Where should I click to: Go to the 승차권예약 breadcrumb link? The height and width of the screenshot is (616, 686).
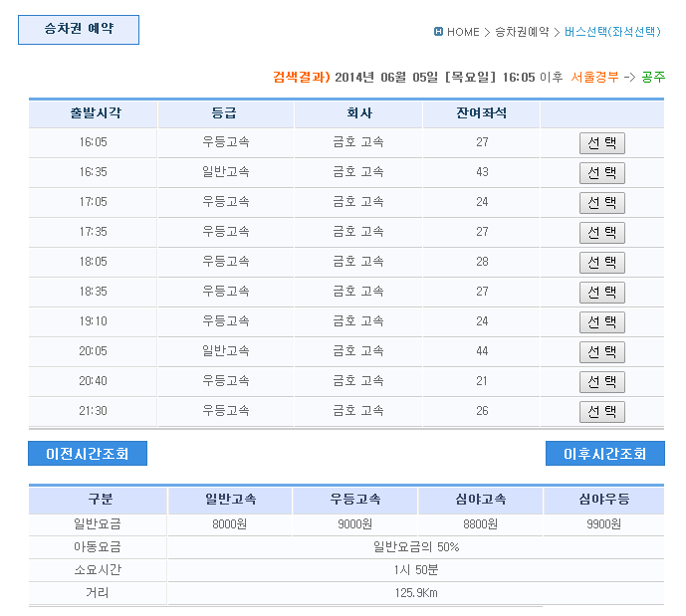[522, 32]
